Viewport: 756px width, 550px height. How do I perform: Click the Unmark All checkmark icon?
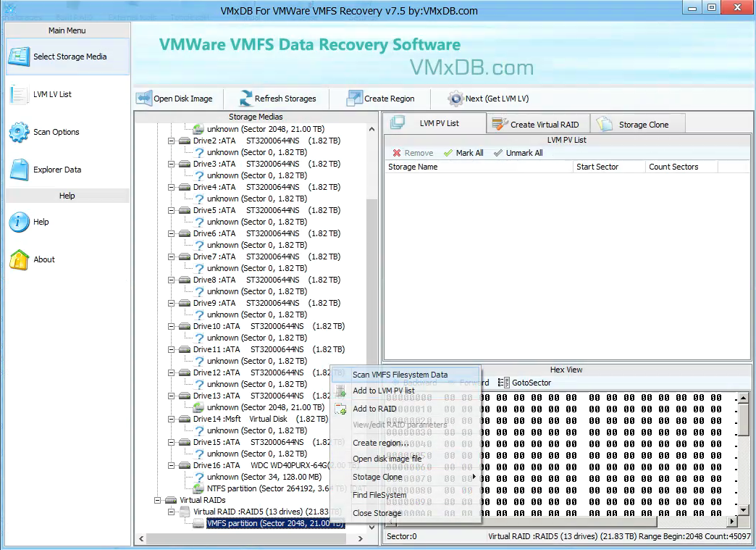pyautogui.click(x=498, y=153)
